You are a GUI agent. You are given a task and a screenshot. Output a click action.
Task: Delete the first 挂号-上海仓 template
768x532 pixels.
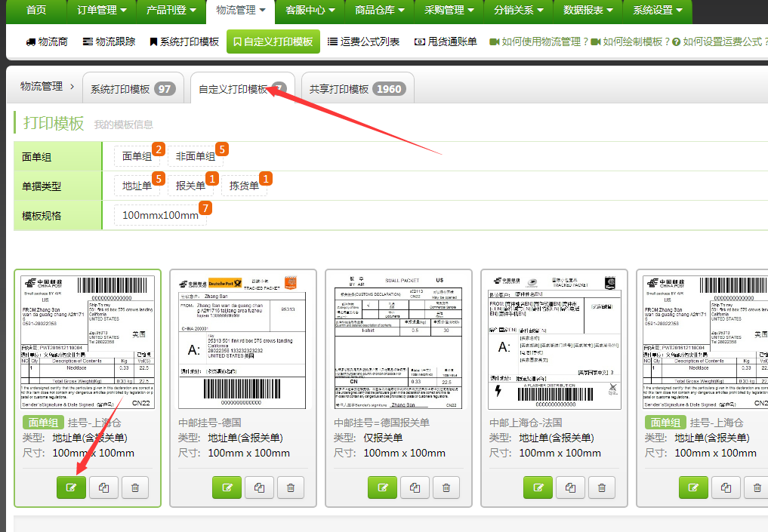(135, 487)
